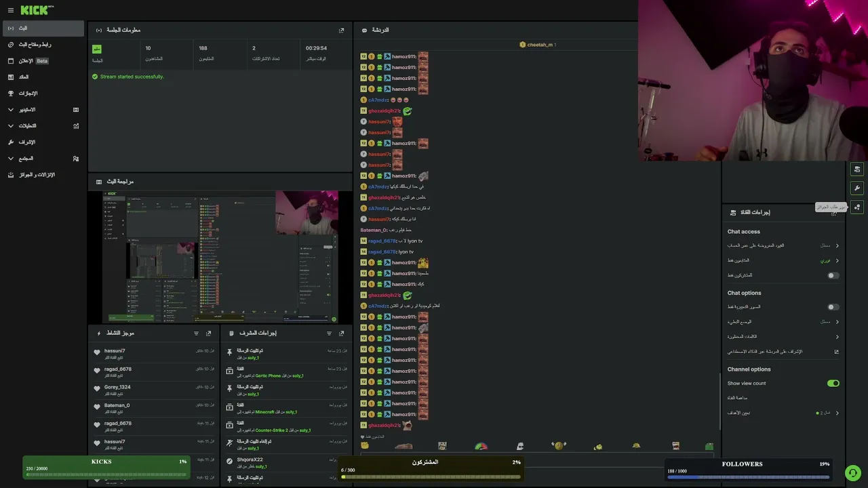Click the category-change icon next to Counter-Strike 2
The height and width of the screenshot is (488, 868).
click(x=230, y=425)
